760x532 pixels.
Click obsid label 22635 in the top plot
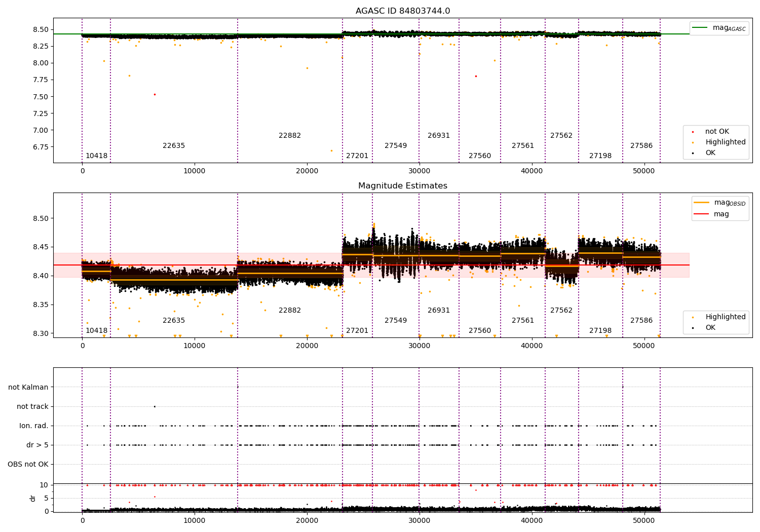click(x=174, y=146)
